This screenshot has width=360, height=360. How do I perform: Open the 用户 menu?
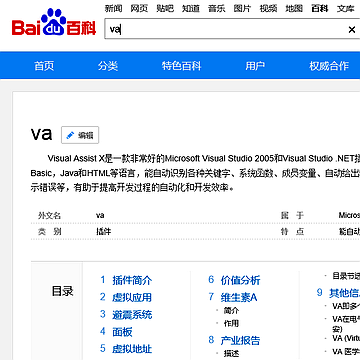(x=255, y=66)
